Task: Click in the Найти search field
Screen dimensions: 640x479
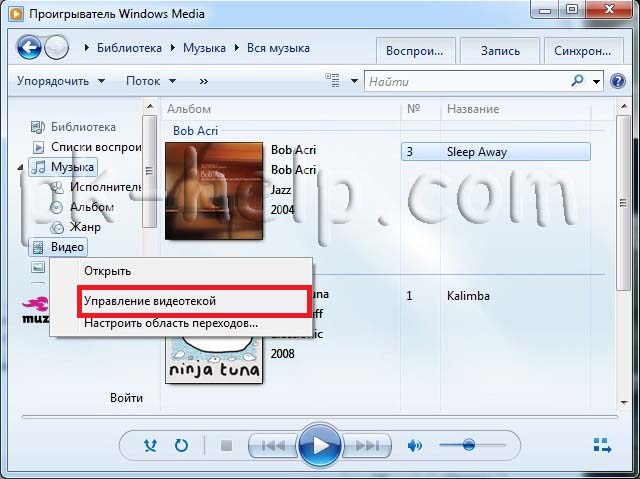Action: pos(467,82)
